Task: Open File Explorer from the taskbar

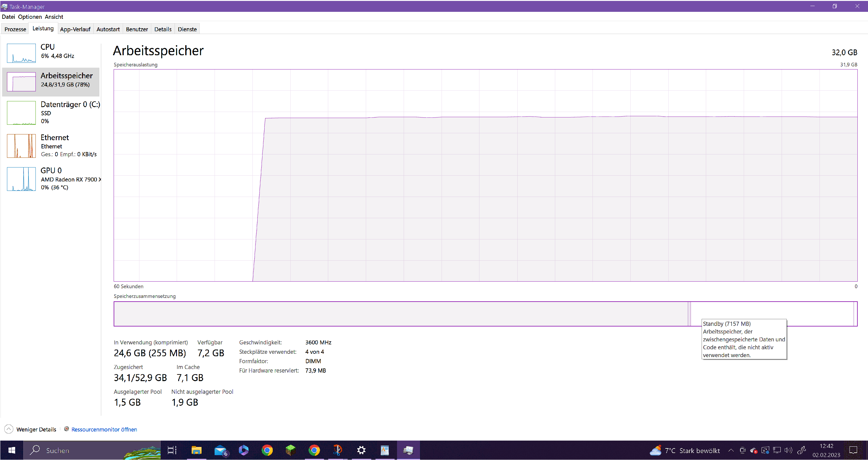Action: coord(196,450)
